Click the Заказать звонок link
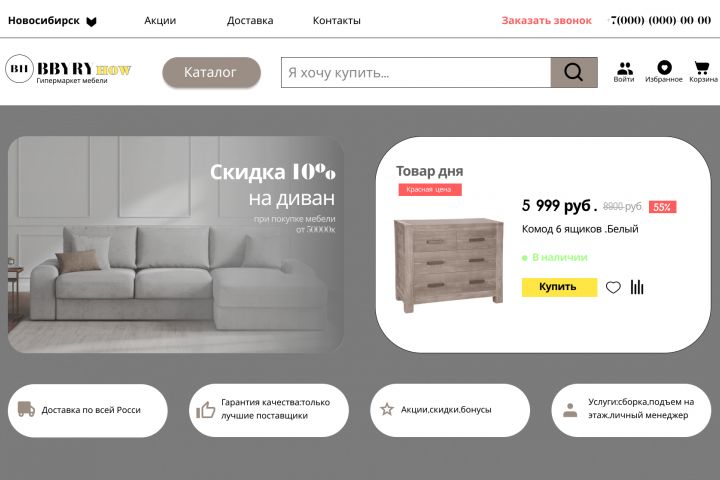This screenshot has width=720, height=480. tap(546, 21)
